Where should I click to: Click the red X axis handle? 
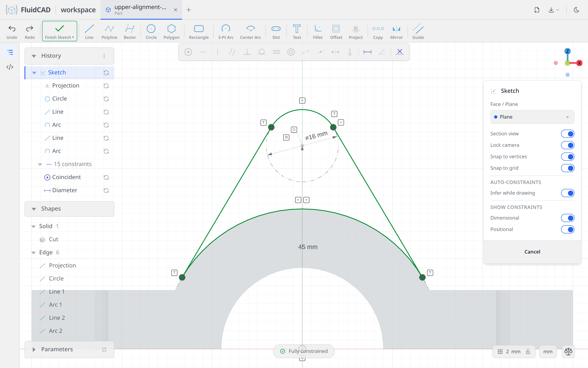pyautogui.click(x=579, y=63)
